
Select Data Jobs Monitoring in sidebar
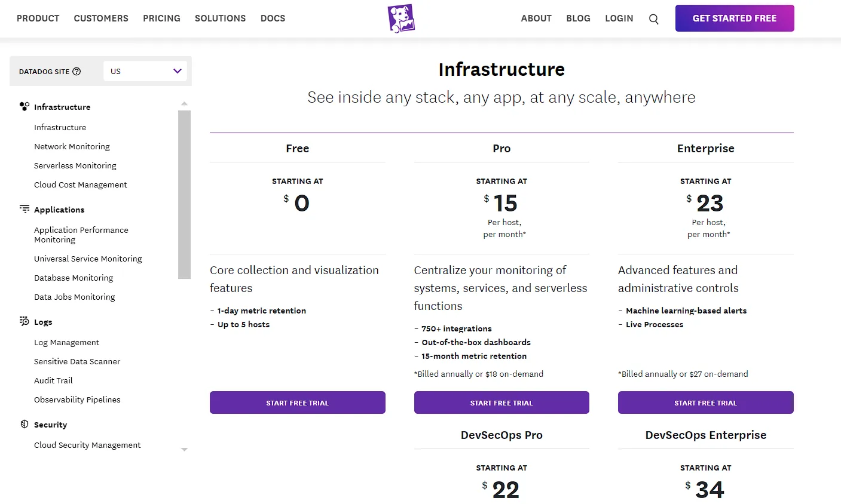(75, 297)
